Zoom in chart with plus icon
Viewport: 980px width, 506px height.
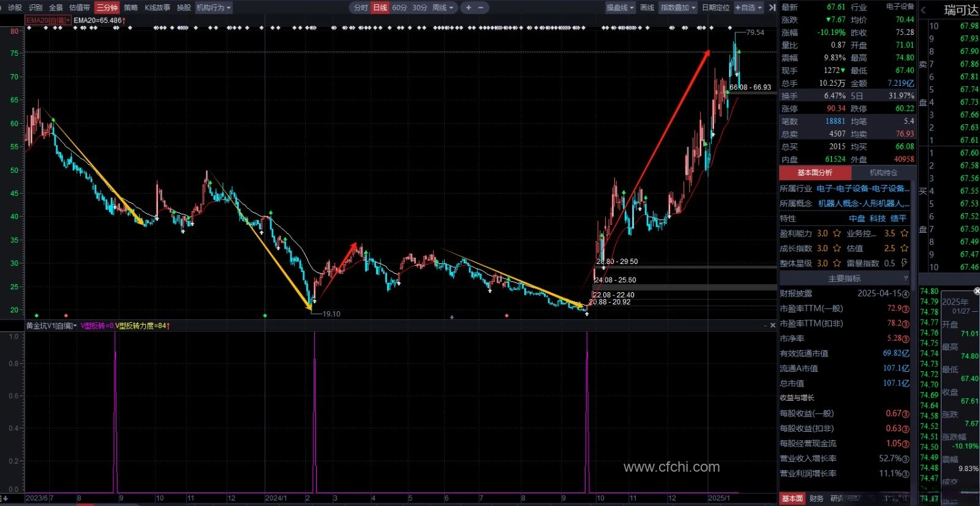click(x=469, y=7)
